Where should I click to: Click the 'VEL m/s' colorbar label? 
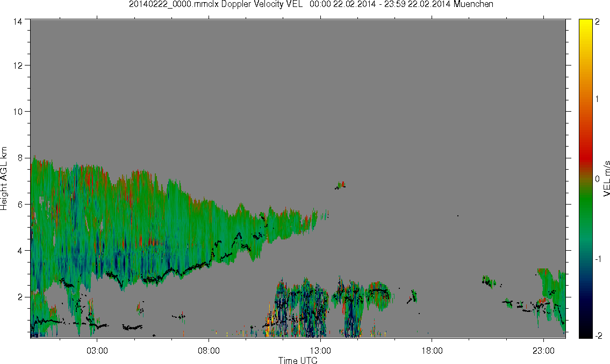(606, 178)
